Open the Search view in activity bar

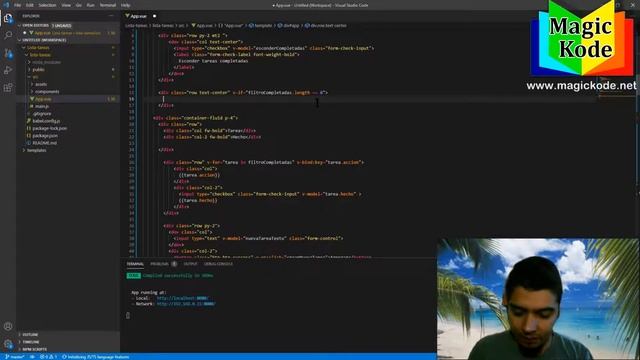[8, 36]
